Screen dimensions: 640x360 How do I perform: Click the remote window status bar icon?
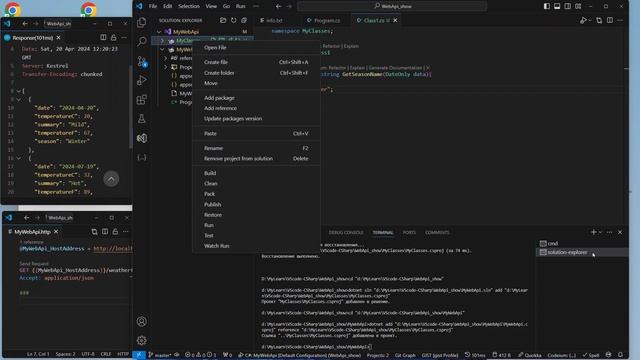coord(139,355)
